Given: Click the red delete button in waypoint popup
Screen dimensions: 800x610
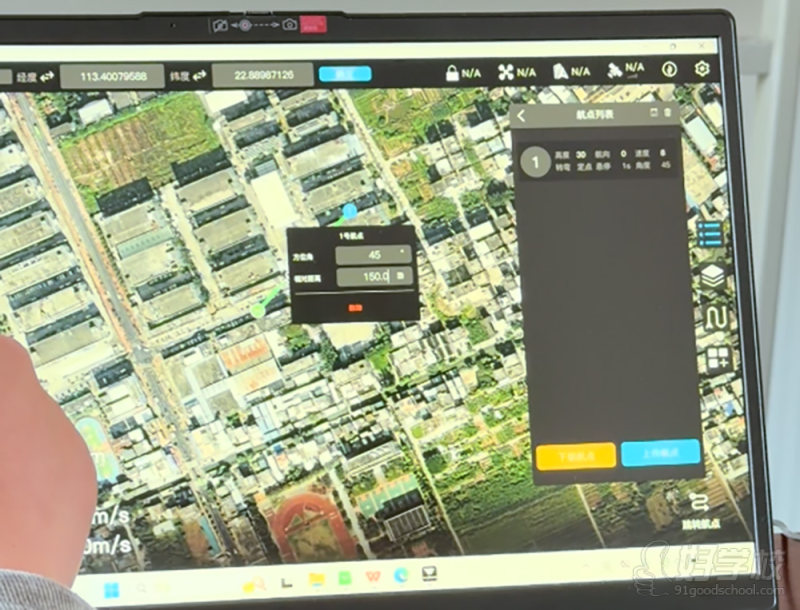Looking at the screenshot, I should [356, 308].
